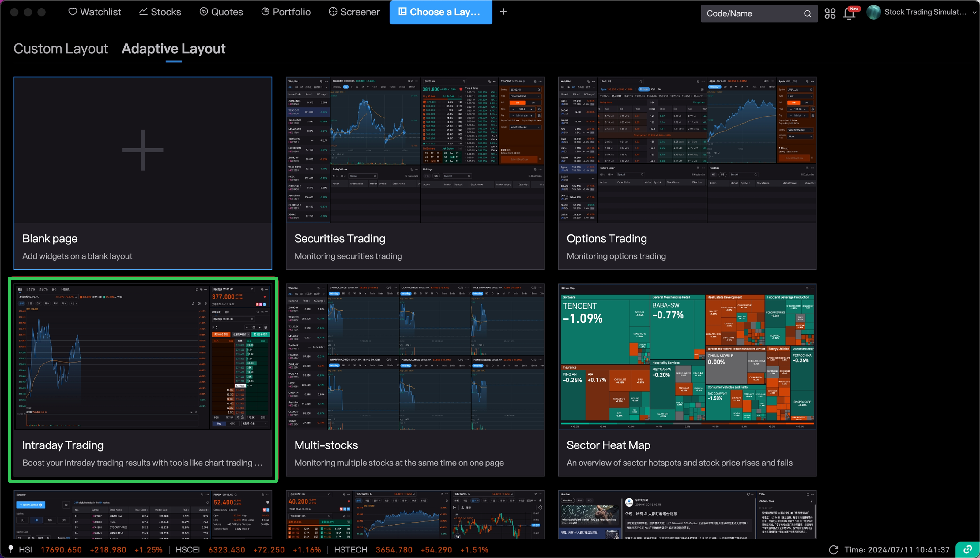The image size is (980, 558).
Task: Click the user profile avatar
Action: click(x=873, y=12)
